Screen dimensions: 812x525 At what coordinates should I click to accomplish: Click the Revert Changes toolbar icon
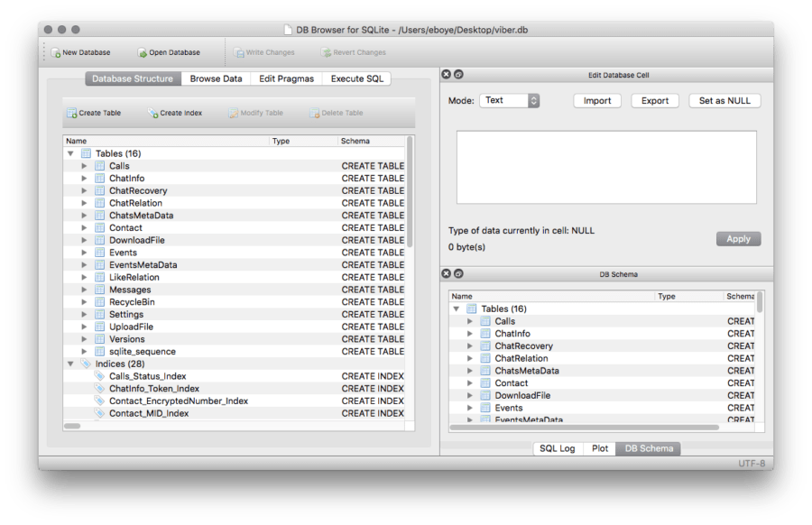click(326, 53)
